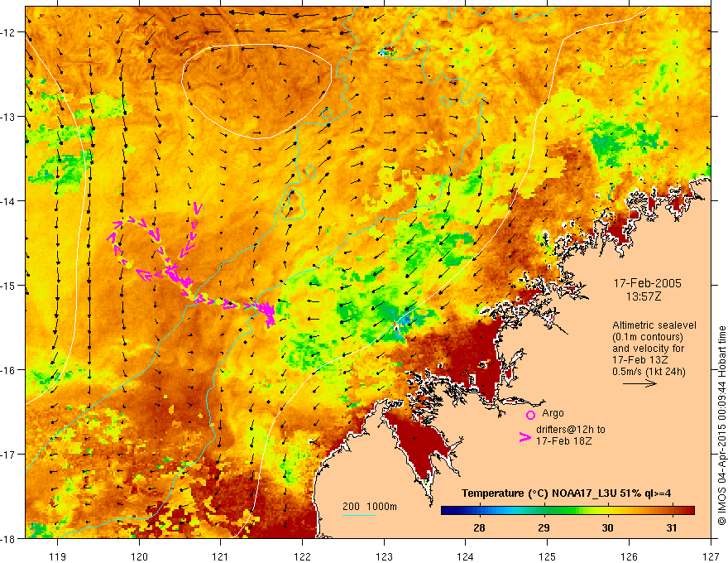Select the time label 13:57Z
Screen dimensions: 728x563
(643, 296)
